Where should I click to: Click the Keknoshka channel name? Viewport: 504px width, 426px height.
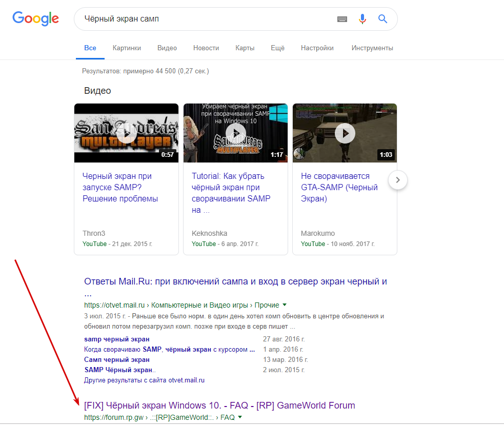[210, 233]
